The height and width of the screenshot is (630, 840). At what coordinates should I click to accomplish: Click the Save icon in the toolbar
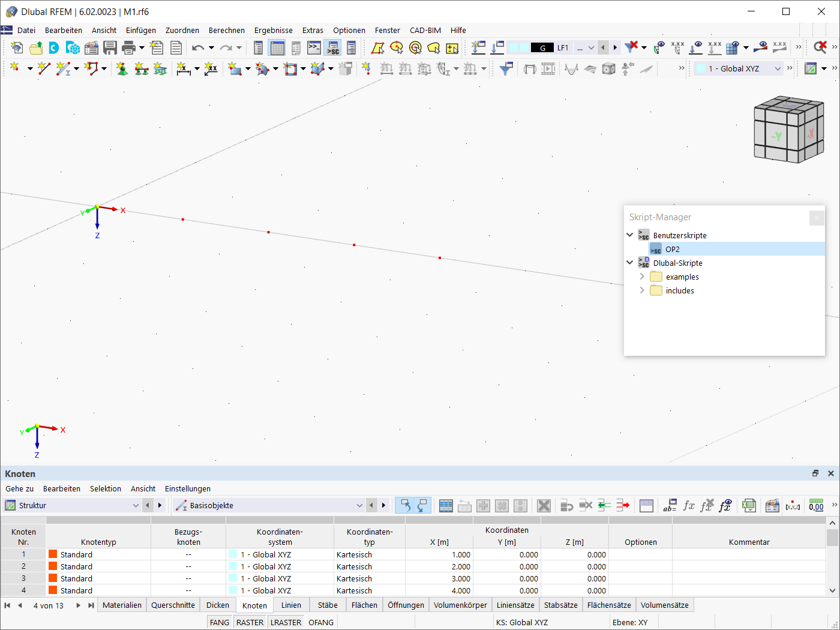[110, 47]
